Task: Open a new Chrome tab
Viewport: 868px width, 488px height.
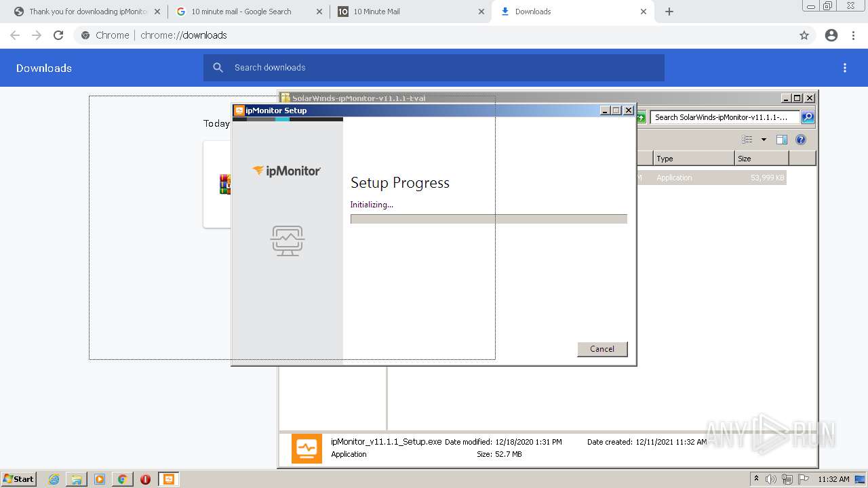Action: [x=669, y=12]
